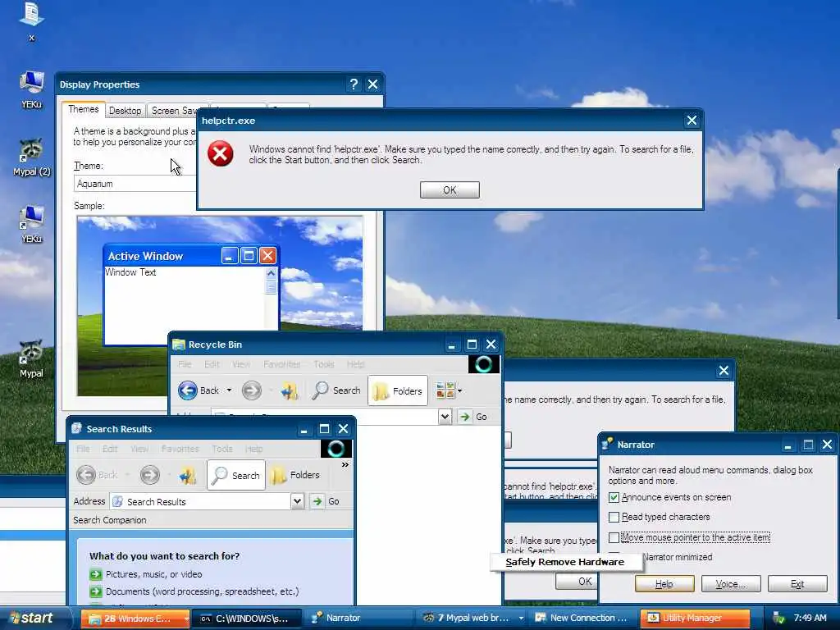This screenshot has height=630, width=840.
Task: Click the Up folder icon in Recycle Bin
Action: point(290,391)
